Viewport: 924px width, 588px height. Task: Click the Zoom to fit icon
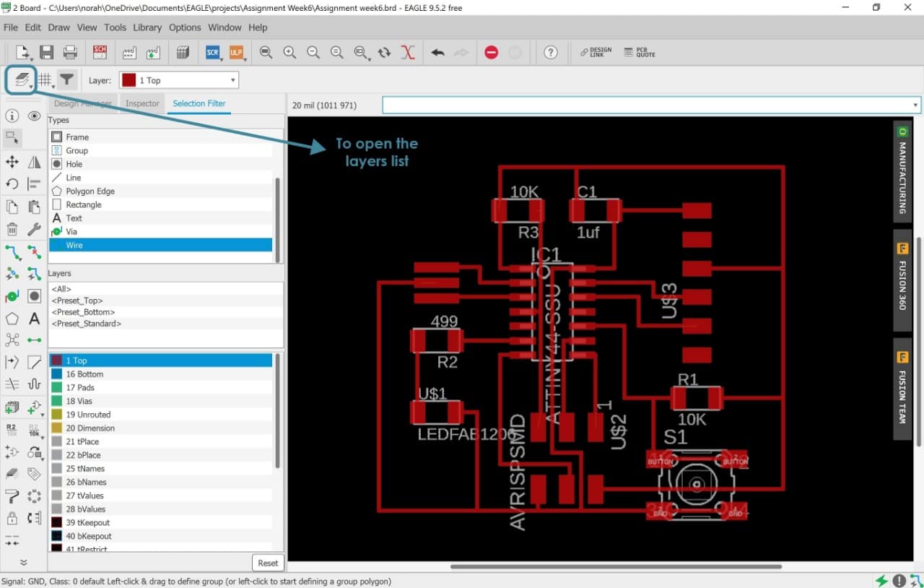point(266,52)
